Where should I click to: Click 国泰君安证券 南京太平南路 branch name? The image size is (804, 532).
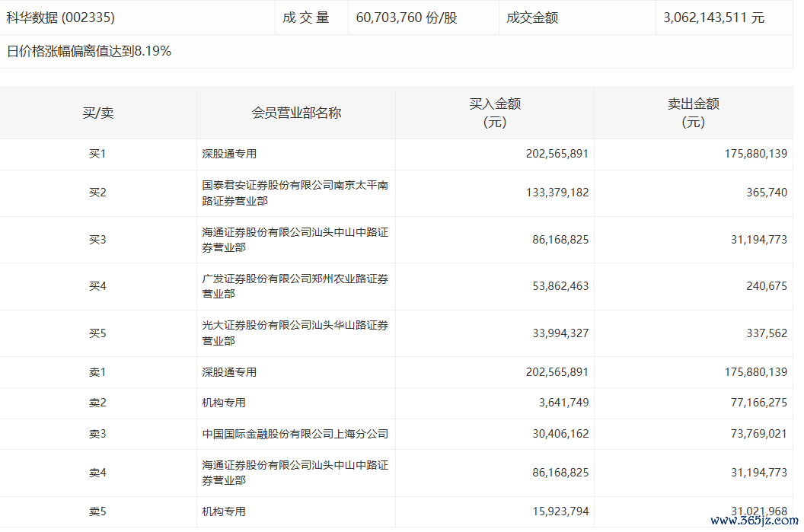(x=295, y=193)
